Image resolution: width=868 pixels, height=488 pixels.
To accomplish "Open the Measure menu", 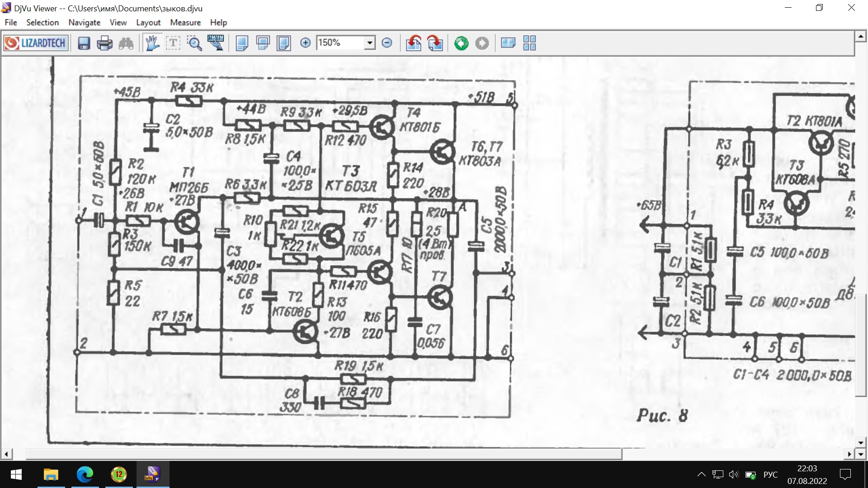I will (185, 23).
